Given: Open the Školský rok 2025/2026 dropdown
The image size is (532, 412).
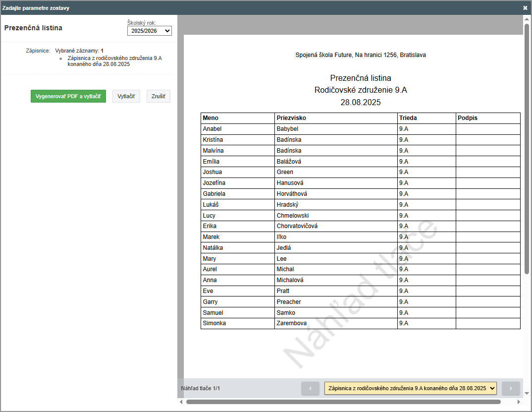Looking at the screenshot, I should (x=149, y=31).
